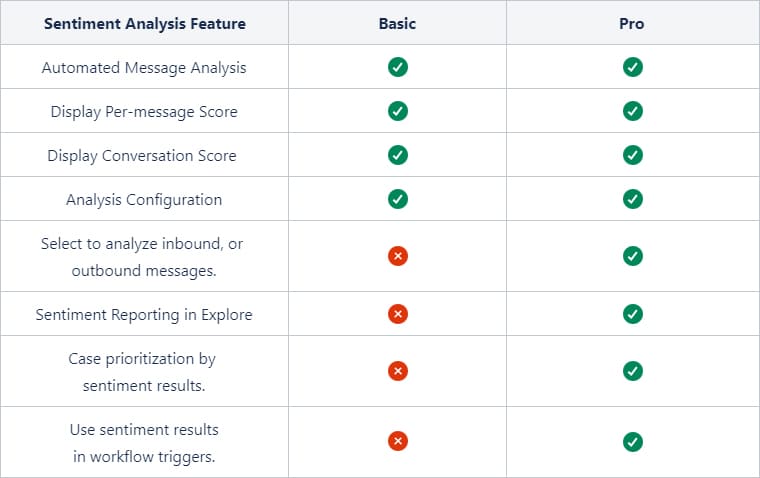The height and width of the screenshot is (478, 760).
Task: Click the Display Conversation Score label
Action: (x=142, y=156)
